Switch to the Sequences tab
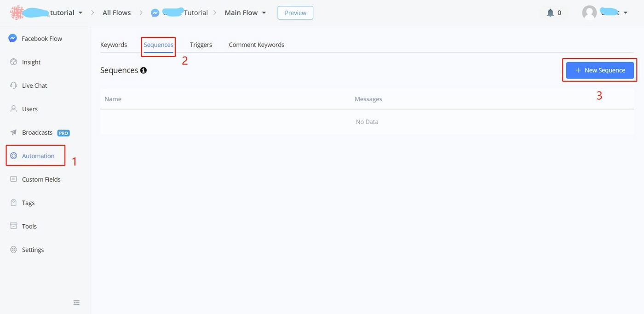Viewport: 644px width, 314px height. [158, 45]
